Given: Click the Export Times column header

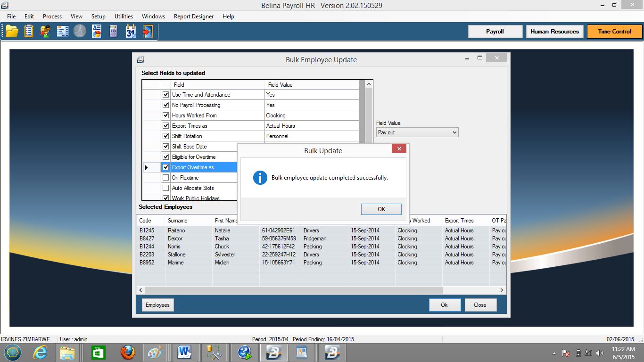Looking at the screenshot, I should click(x=466, y=221).
